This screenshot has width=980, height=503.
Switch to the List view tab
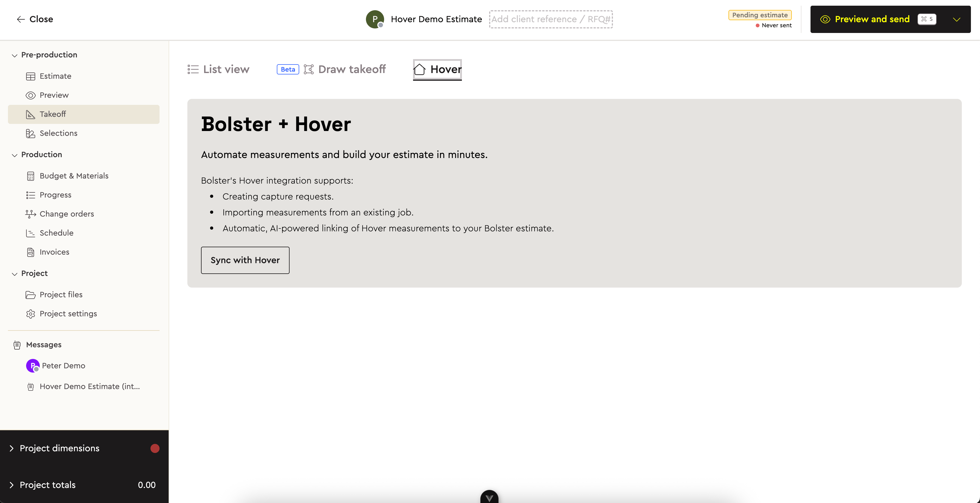(x=218, y=69)
